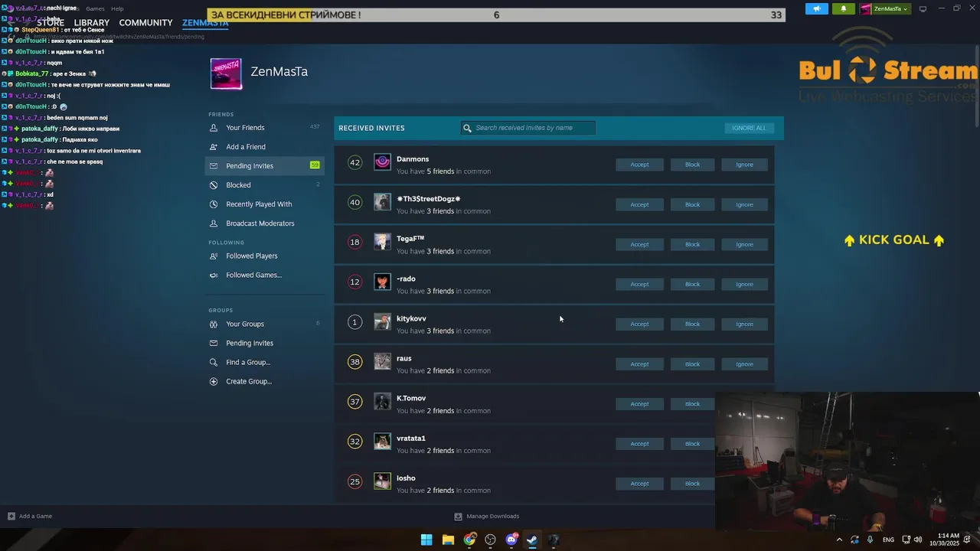Ignore invite from Danmons
980x551 pixels.
(744, 165)
